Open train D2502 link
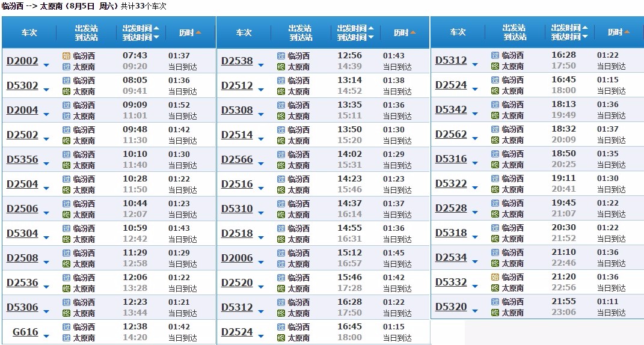This screenshot has height=345, width=644. [22, 135]
